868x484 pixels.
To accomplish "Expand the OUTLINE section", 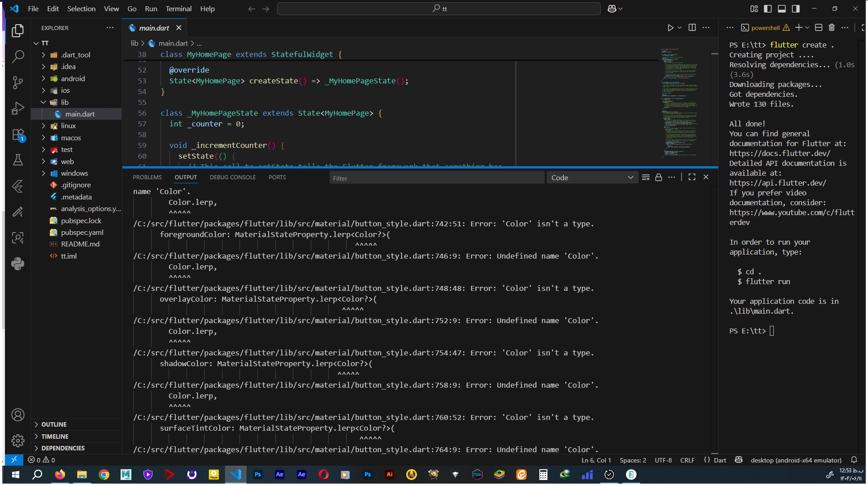I will pos(54,424).
